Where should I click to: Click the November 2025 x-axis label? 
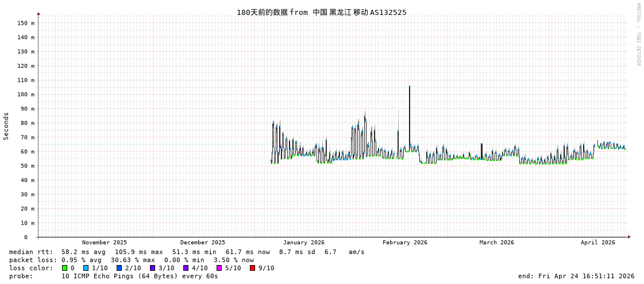[x=105, y=243]
